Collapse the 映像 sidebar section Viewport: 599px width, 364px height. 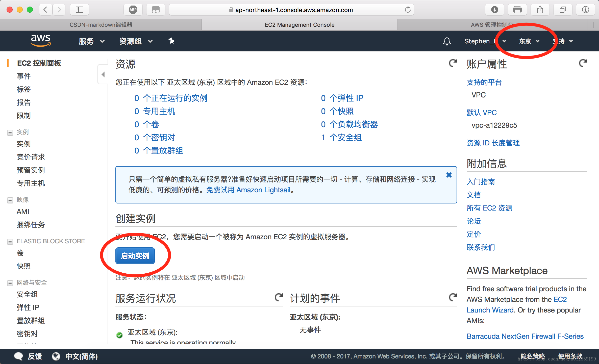[10, 200]
